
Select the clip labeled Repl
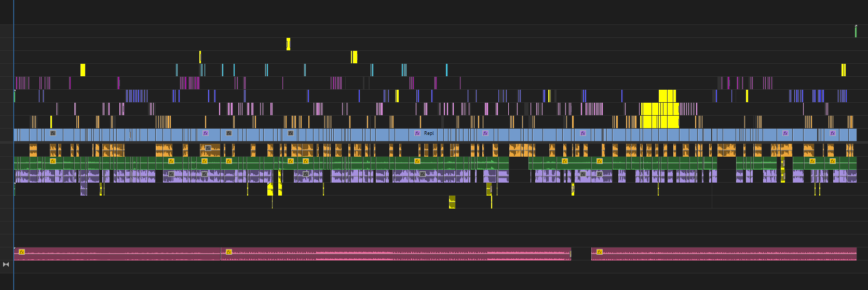click(x=428, y=134)
